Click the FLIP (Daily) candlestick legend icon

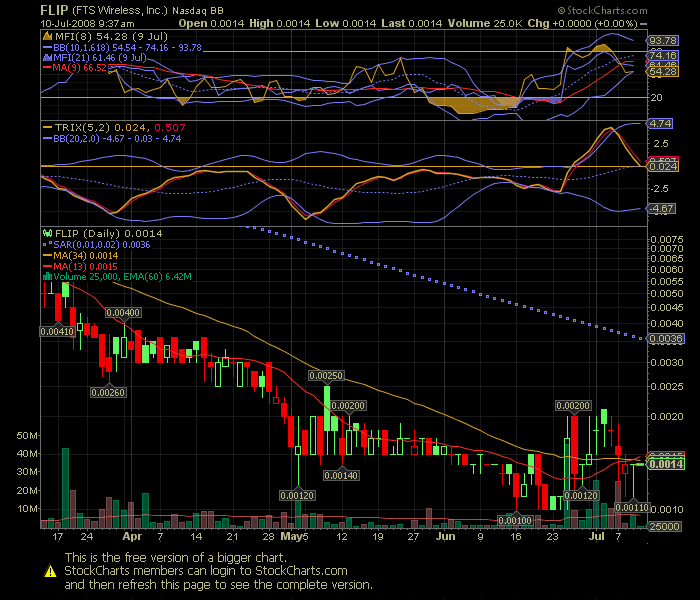click(x=47, y=233)
